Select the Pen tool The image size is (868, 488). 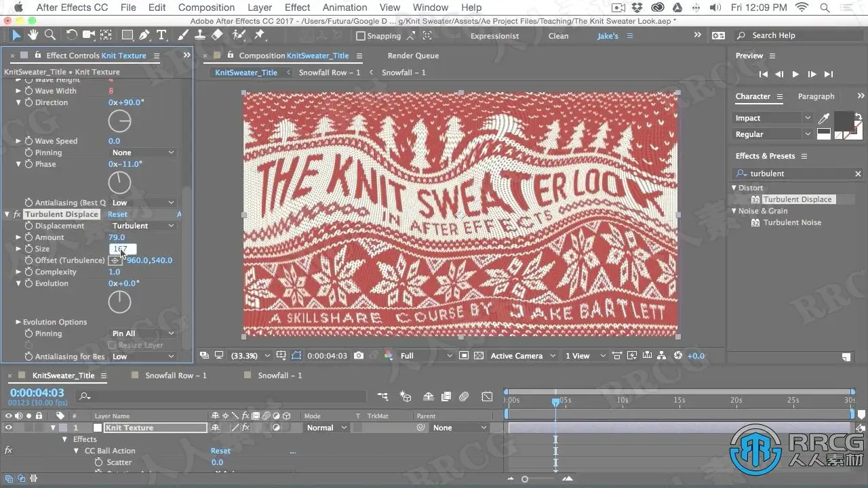[144, 35]
